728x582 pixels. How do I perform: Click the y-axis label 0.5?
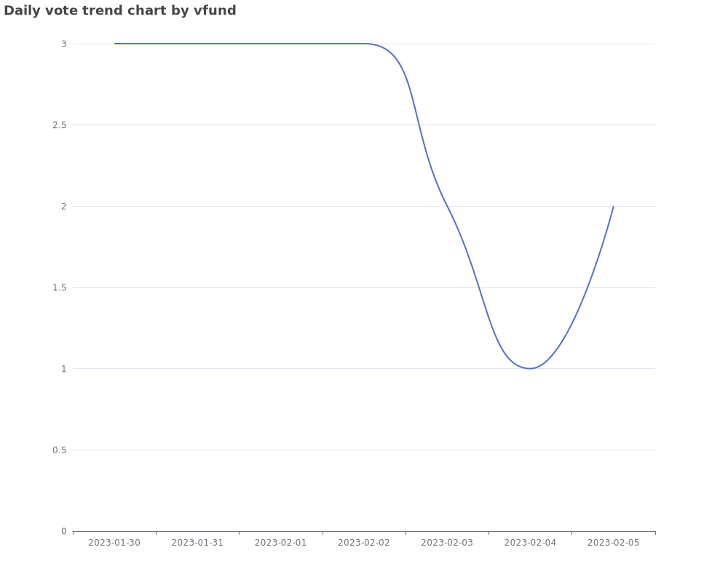60,450
